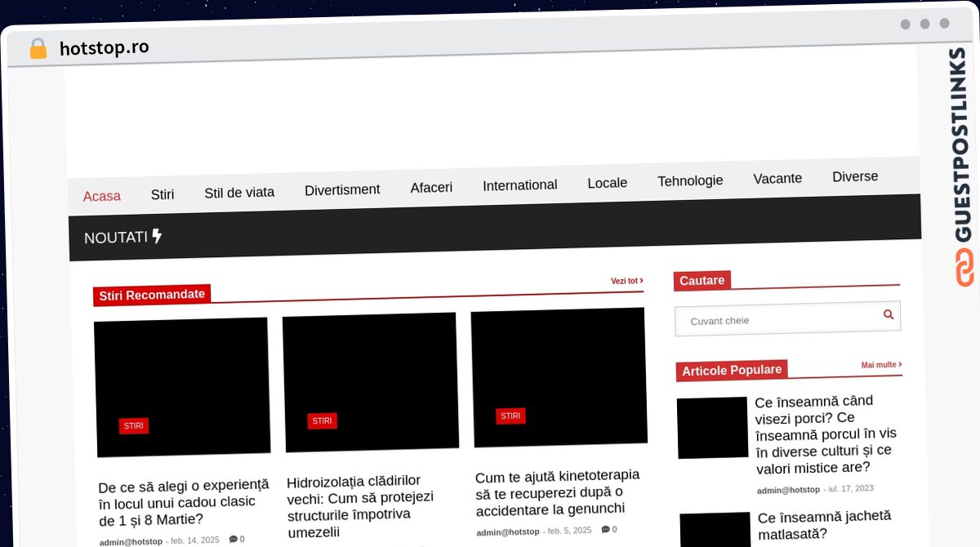
Task: Click the Vezi tot link
Action: 627,281
